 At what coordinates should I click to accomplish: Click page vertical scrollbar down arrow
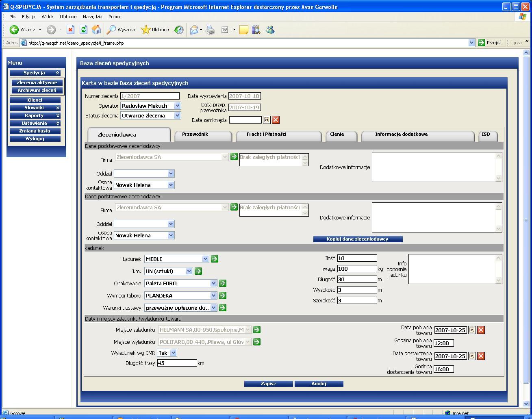coord(526,404)
